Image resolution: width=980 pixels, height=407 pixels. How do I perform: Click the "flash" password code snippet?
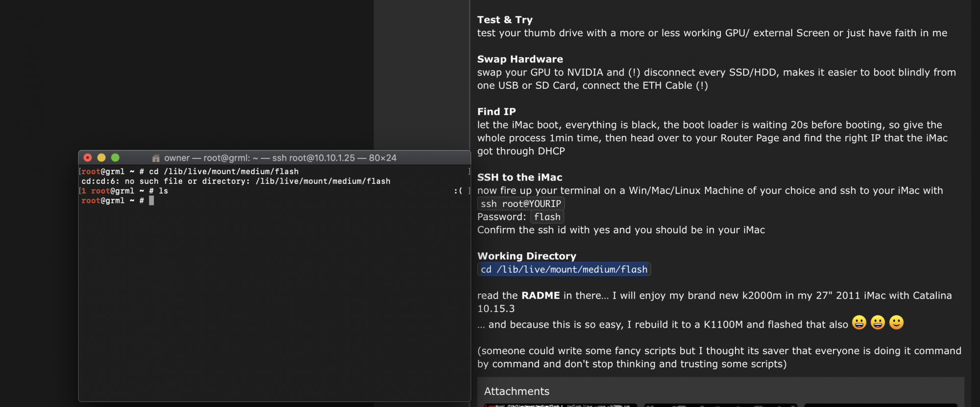547,217
